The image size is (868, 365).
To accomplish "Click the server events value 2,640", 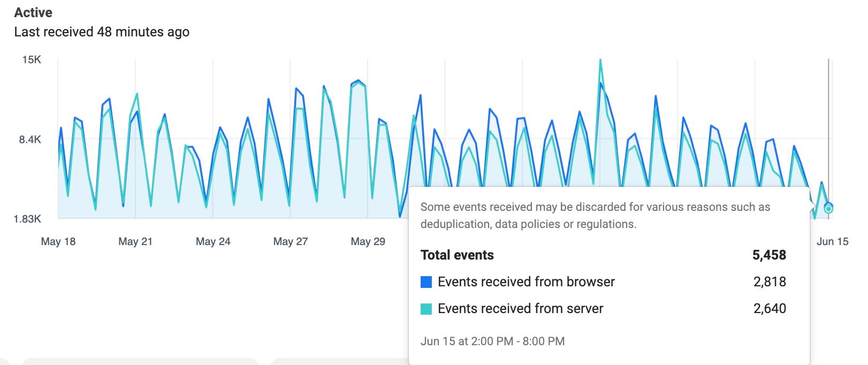I will coord(770,309).
